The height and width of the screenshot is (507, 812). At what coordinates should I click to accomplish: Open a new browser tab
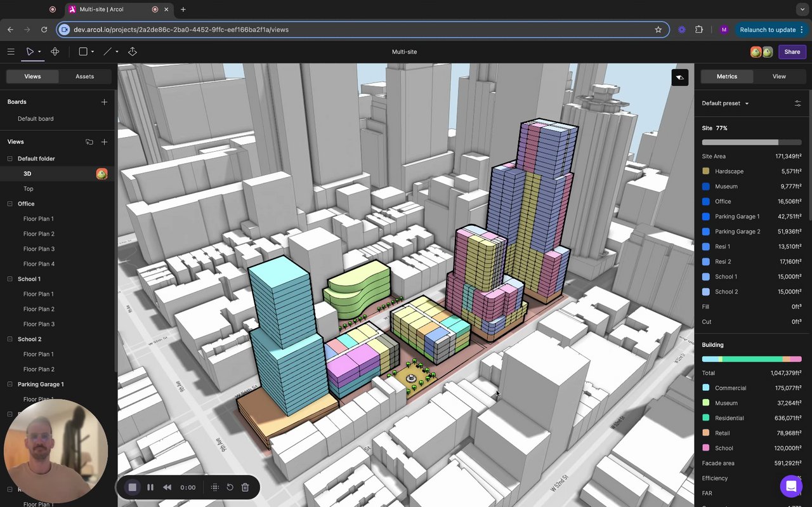pyautogui.click(x=183, y=10)
